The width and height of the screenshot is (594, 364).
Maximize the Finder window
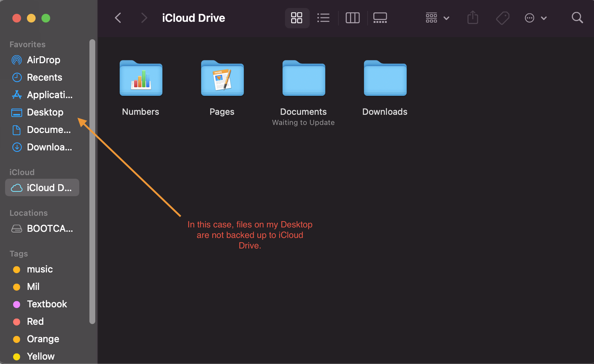tap(46, 18)
